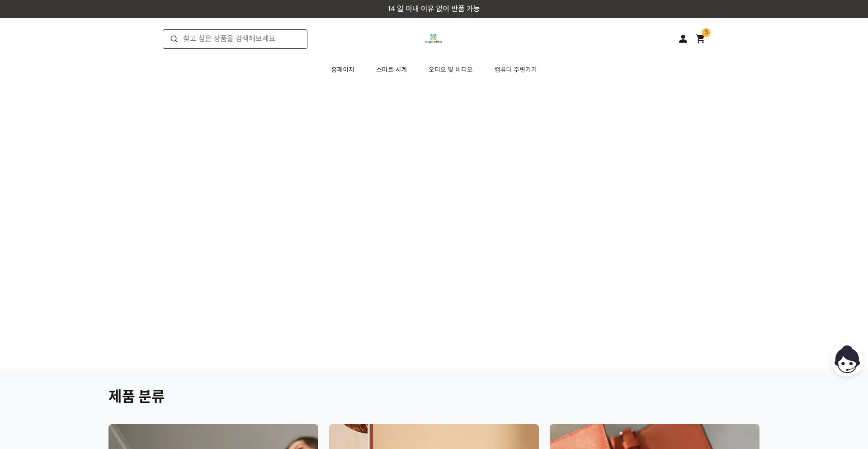The width and height of the screenshot is (868, 449).
Task: Open middle product category thumbnail
Action: click(x=434, y=436)
